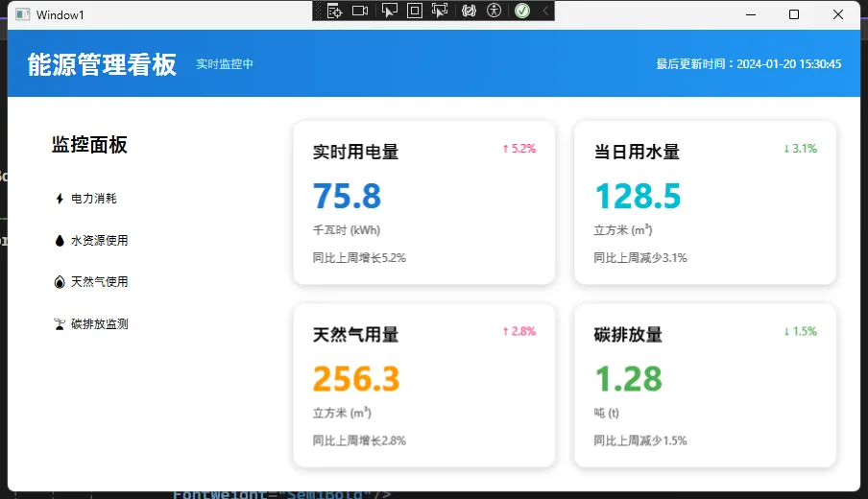Click the orange 256.3 gas usage value
The height and width of the screenshot is (499, 868).
[356, 379]
